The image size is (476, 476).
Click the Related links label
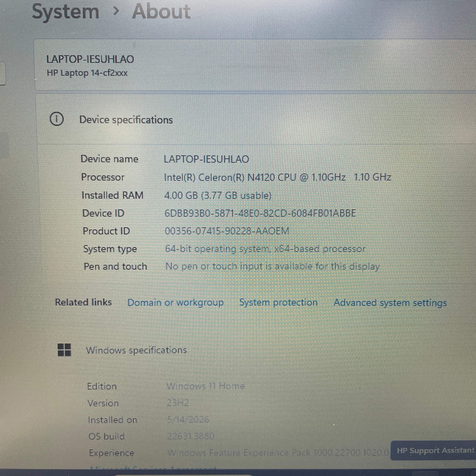click(83, 302)
